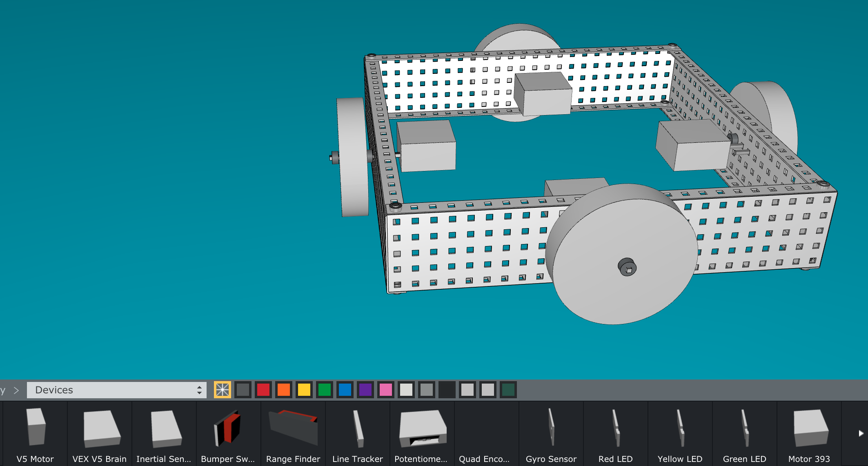
Task: Select the medium gray color swatch
Action: pos(427,390)
